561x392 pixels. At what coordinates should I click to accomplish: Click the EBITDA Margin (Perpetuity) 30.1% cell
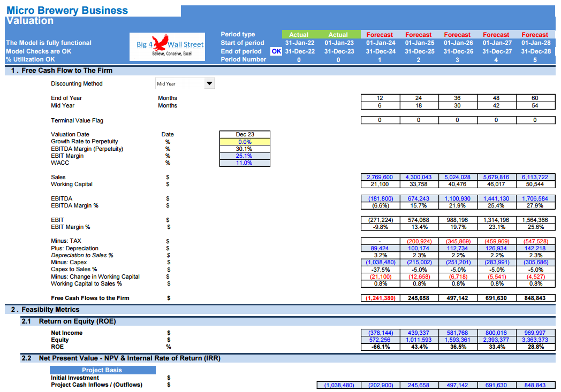point(245,149)
